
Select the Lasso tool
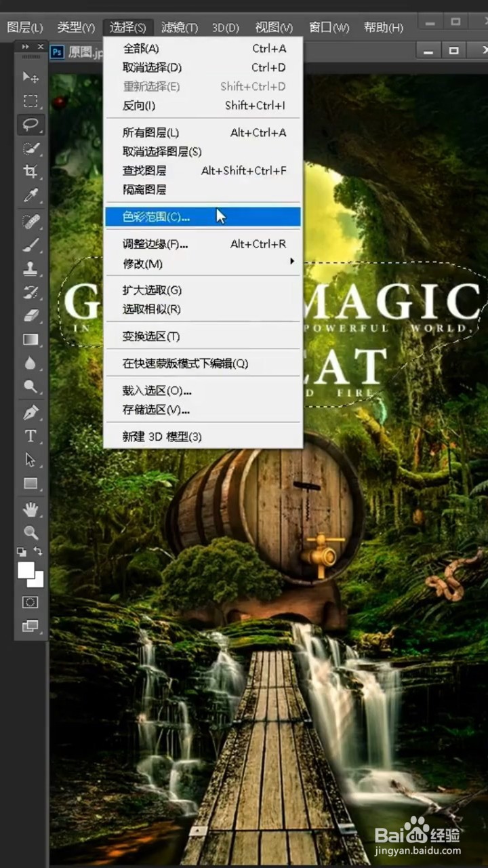(30, 125)
